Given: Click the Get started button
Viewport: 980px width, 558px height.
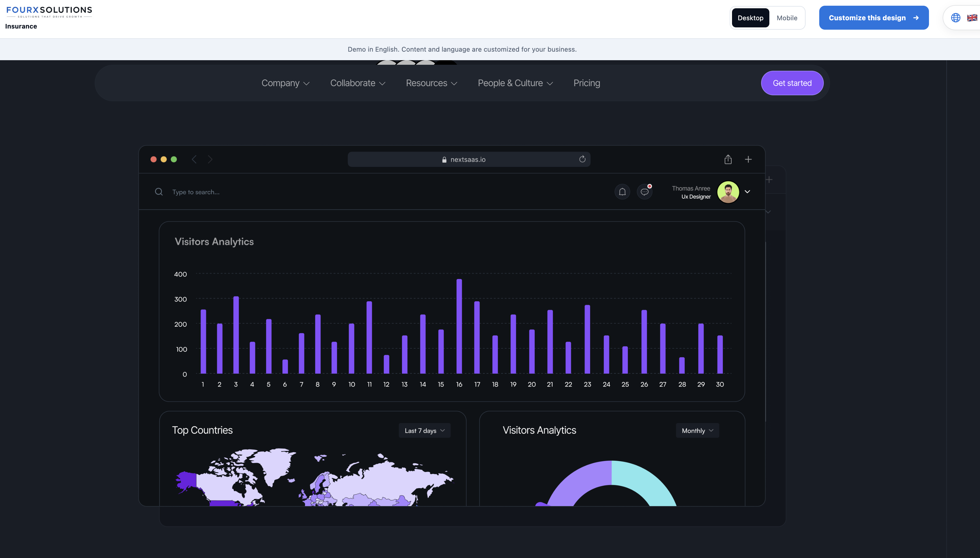Looking at the screenshot, I should pyautogui.click(x=792, y=83).
